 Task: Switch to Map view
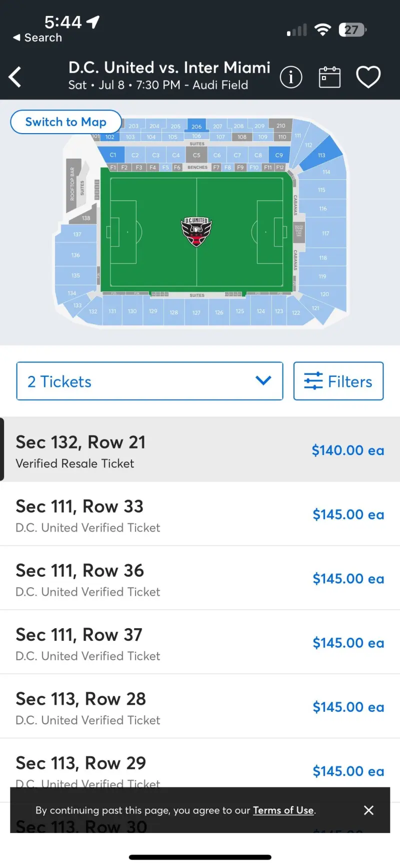point(66,122)
